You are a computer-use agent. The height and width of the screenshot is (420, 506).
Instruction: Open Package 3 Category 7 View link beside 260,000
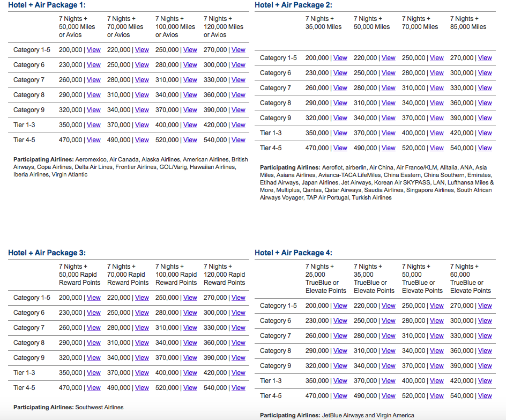tap(94, 328)
